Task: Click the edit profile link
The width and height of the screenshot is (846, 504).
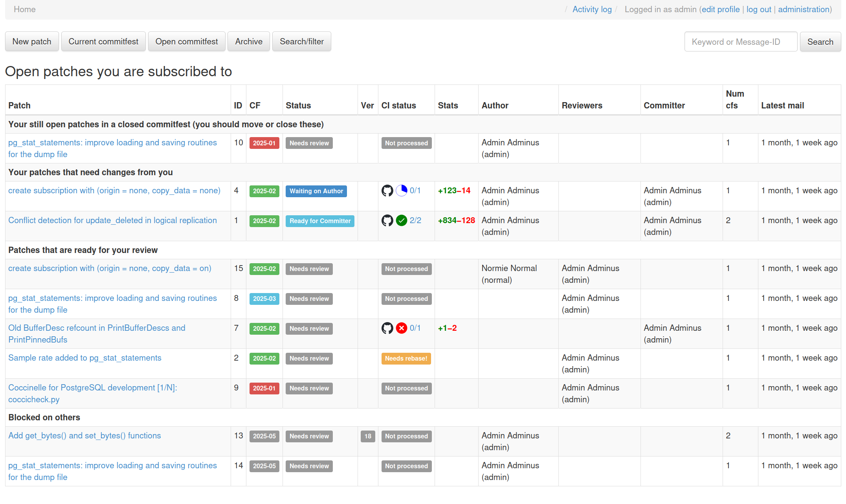Action: (x=721, y=9)
